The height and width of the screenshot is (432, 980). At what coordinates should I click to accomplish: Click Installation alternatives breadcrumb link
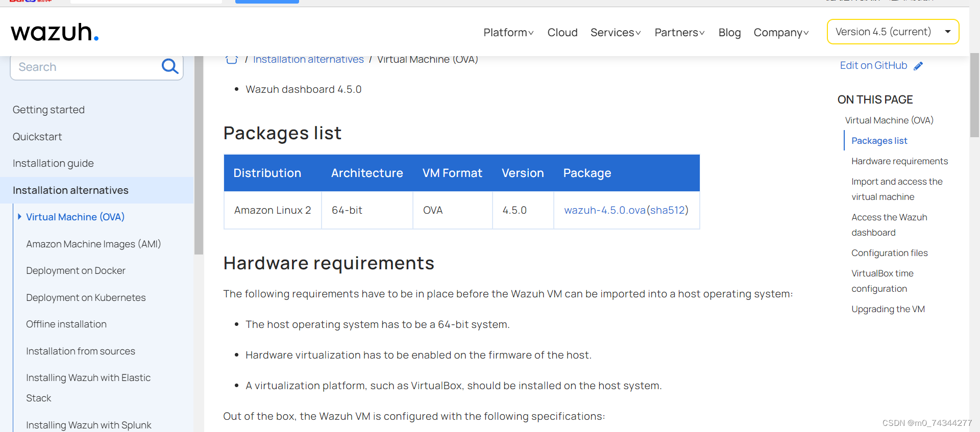coord(308,59)
